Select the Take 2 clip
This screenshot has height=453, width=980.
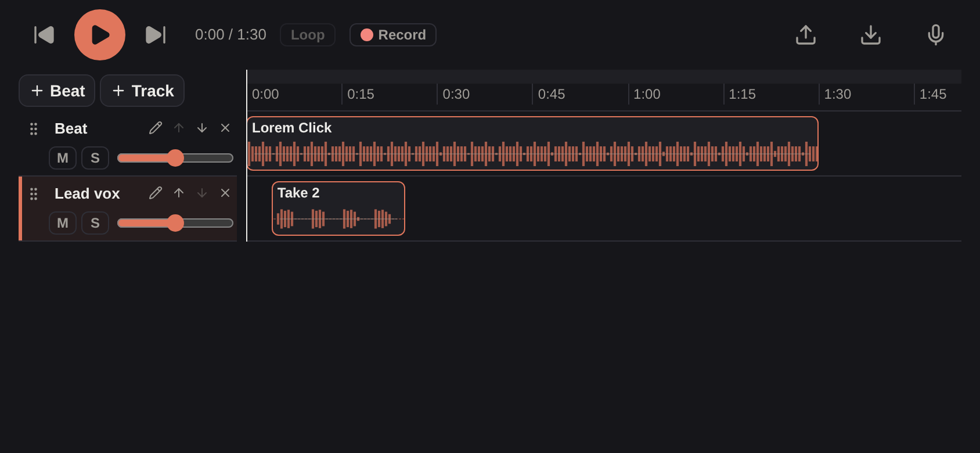click(338, 208)
